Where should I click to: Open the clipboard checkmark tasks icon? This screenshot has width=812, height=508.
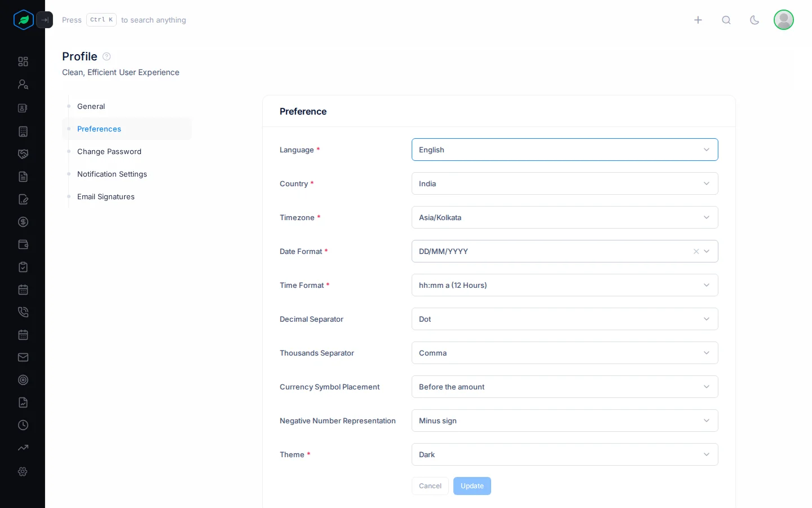(23, 267)
